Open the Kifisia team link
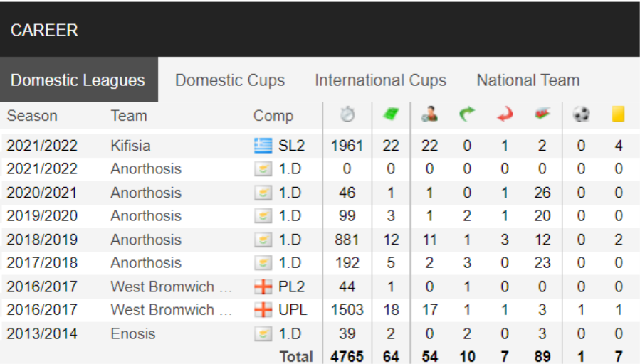The image size is (640, 364). pyautogui.click(x=130, y=146)
